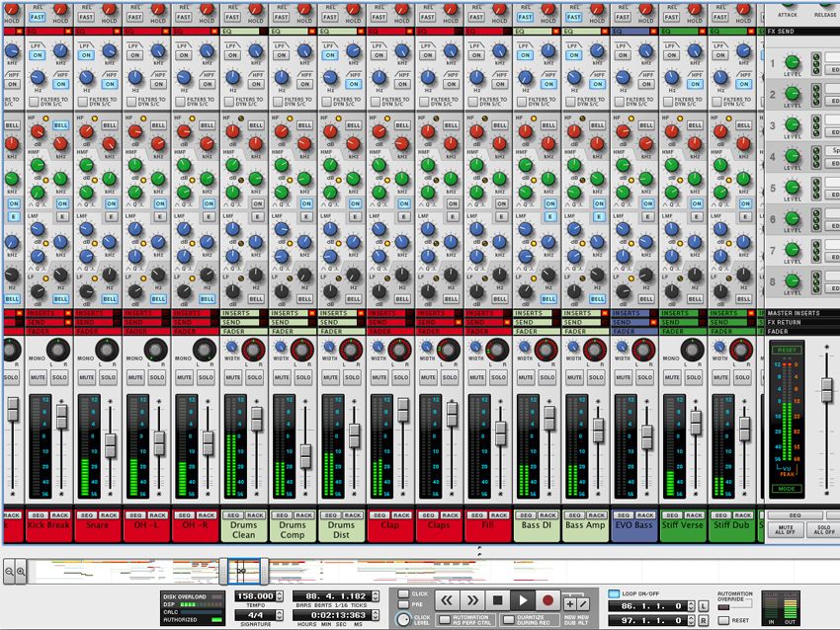Click the Fast Forward transport icon
This screenshot has height=630, width=840.
pyautogui.click(x=472, y=599)
